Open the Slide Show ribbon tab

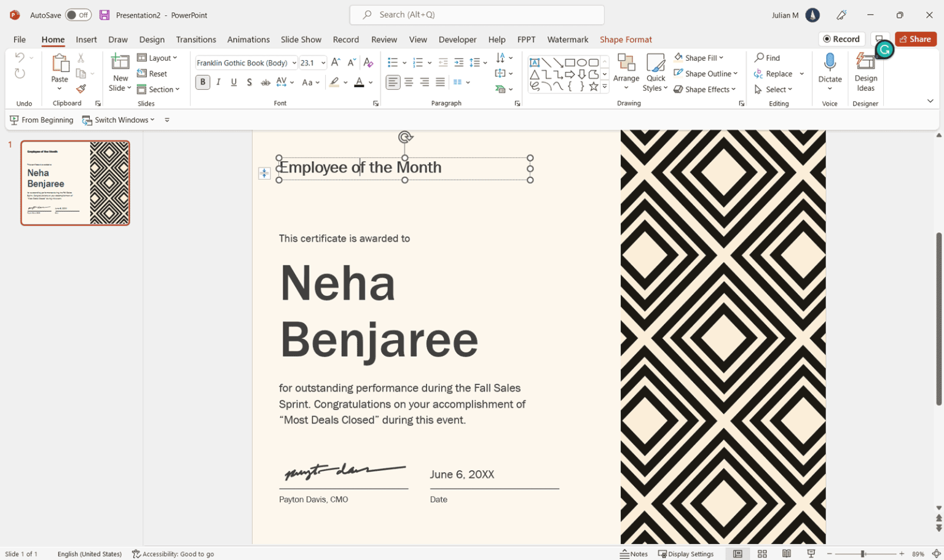(301, 39)
